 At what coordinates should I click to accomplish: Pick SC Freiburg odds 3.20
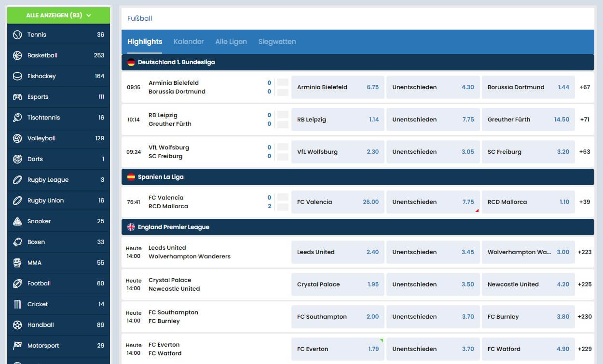click(x=528, y=152)
